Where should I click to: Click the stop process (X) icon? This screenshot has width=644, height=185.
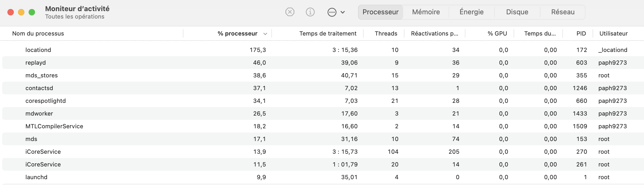[x=290, y=12]
